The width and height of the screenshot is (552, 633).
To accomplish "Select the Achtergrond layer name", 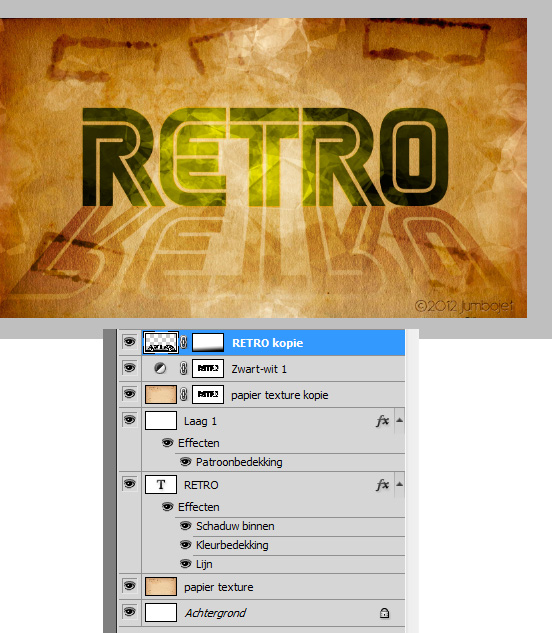I will tap(215, 613).
